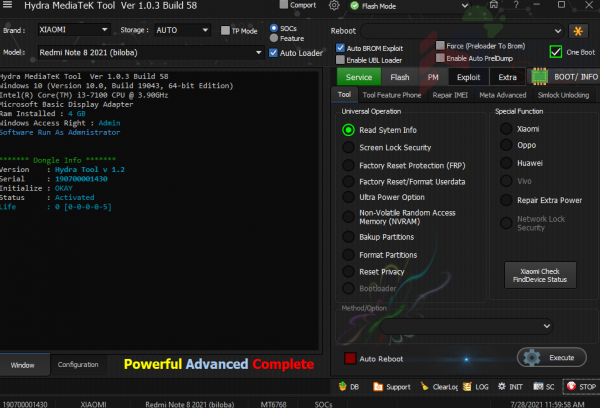
Task: Click the INIT gear icon
Action: [x=501, y=387]
